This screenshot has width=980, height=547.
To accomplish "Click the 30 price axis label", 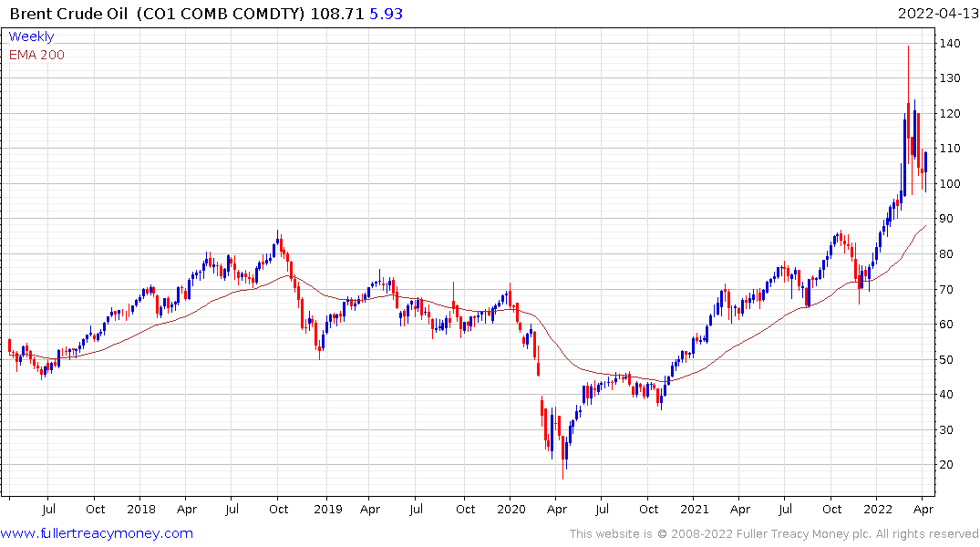I will [x=946, y=429].
